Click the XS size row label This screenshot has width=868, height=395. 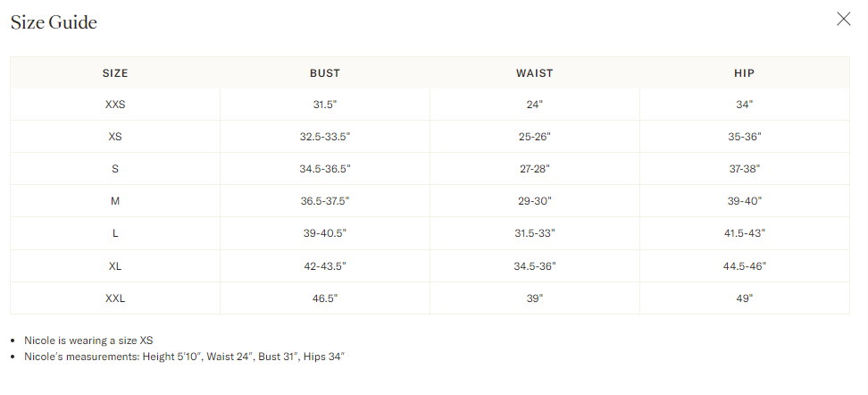coord(115,137)
